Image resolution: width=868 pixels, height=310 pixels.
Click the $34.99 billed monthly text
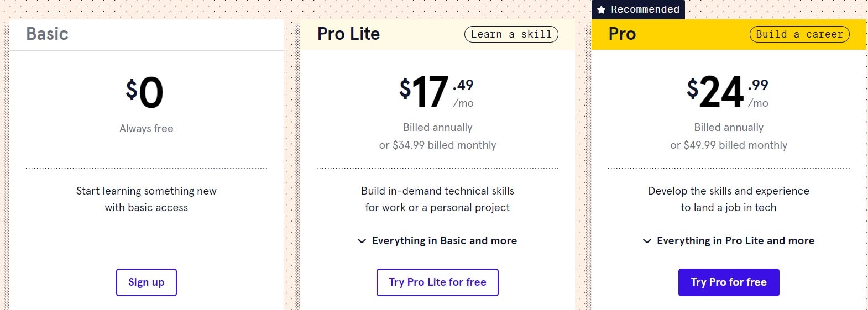pos(437,145)
